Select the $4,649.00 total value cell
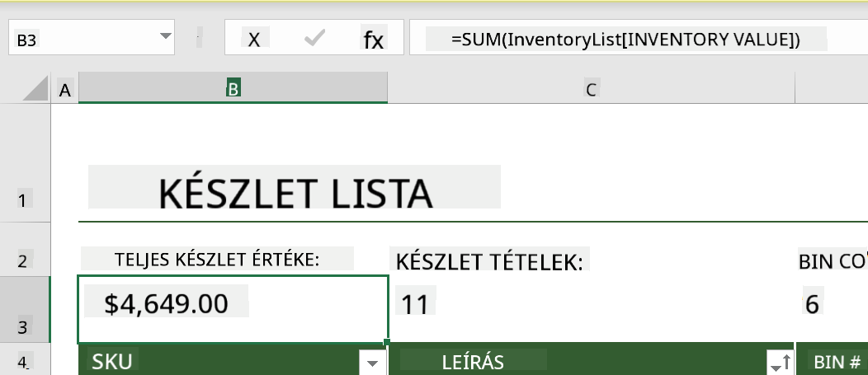This screenshot has height=375, width=868. click(x=233, y=309)
